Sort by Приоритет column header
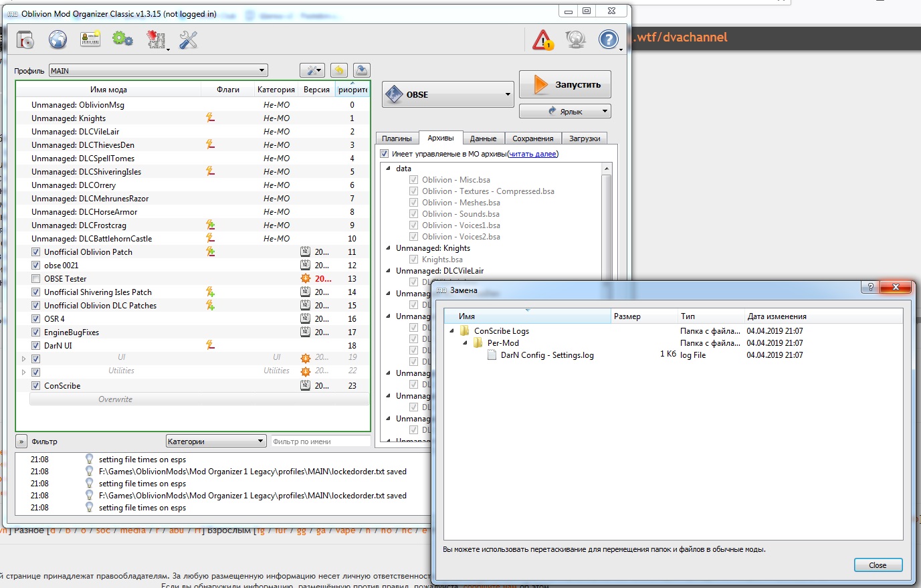 tap(352, 90)
